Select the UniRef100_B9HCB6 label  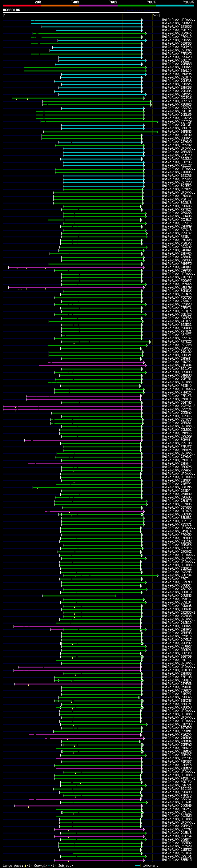(177, 88)
